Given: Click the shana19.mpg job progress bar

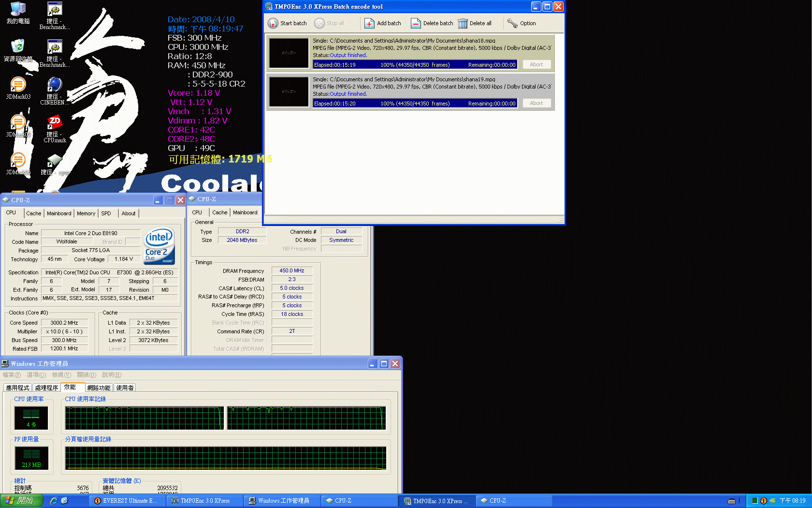Looking at the screenshot, I should coord(415,104).
